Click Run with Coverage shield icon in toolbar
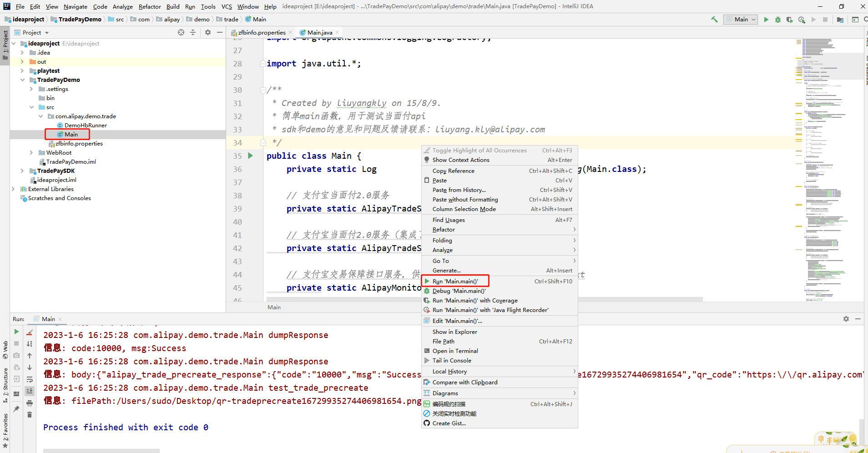The width and height of the screenshot is (868, 453). [x=790, y=20]
